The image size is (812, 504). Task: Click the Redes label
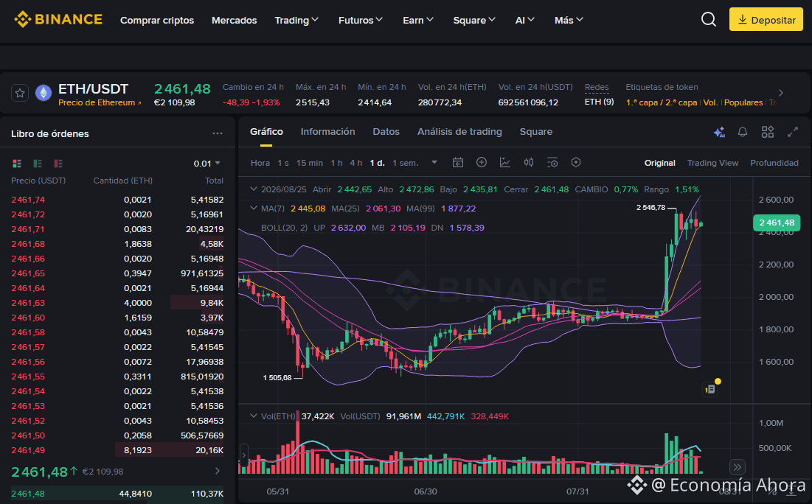coord(597,87)
